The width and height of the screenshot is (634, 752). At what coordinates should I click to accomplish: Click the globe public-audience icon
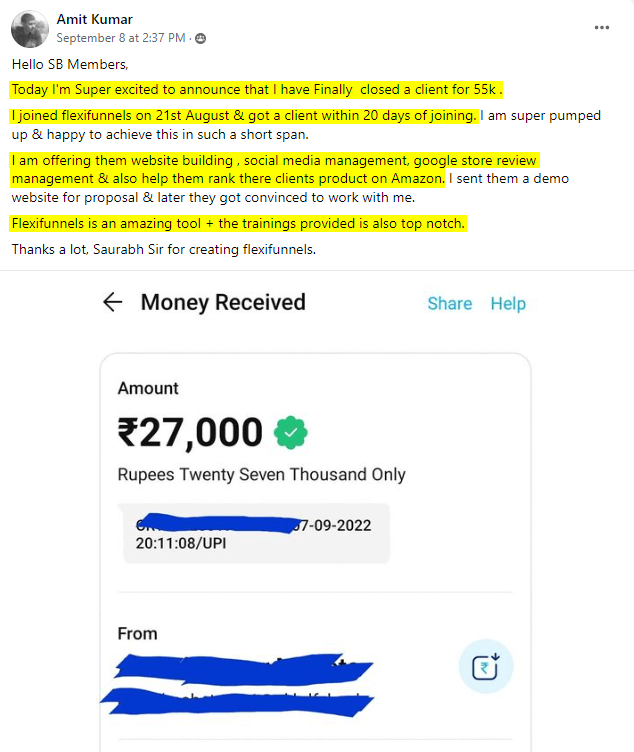(201, 38)
